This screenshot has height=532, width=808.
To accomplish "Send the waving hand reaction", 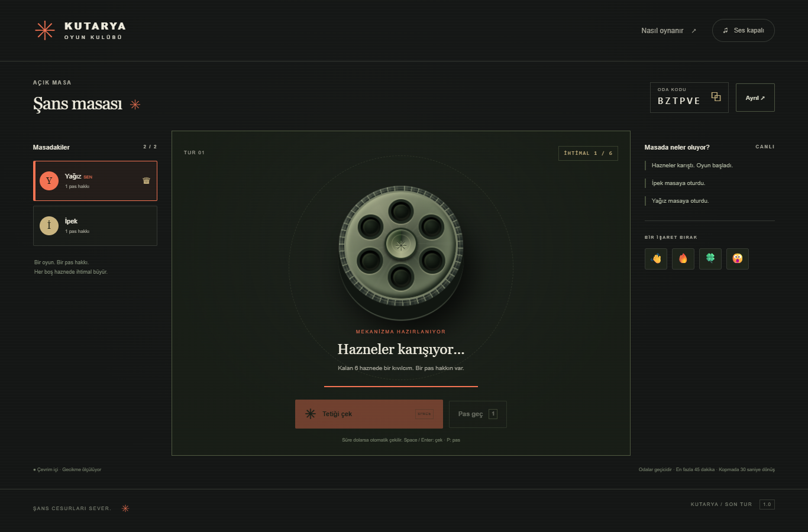I will (x=656, y=259).
